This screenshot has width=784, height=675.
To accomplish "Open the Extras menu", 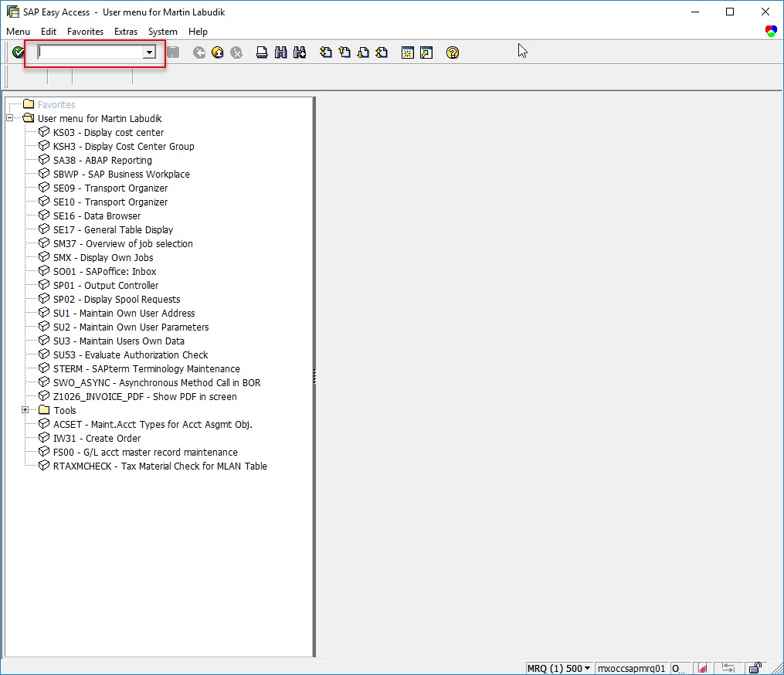I will click(x=126, y=32).
